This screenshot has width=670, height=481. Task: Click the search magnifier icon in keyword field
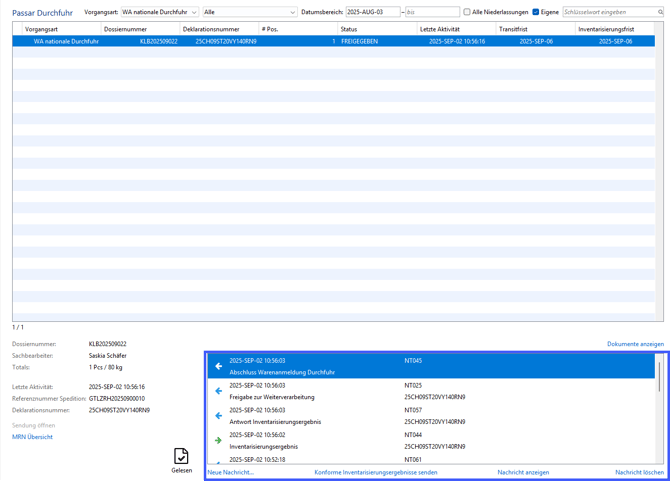(660, 12)
